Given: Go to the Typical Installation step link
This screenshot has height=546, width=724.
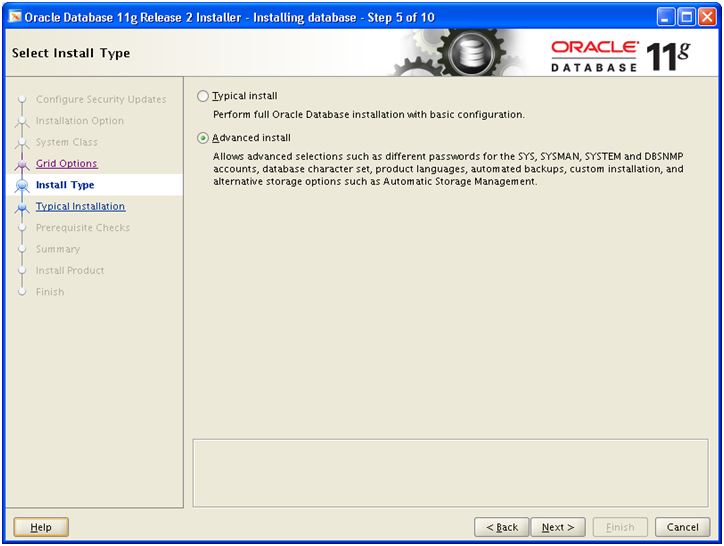Looking at the screenshot, I should pyautogui.click(x=80, y=206).
